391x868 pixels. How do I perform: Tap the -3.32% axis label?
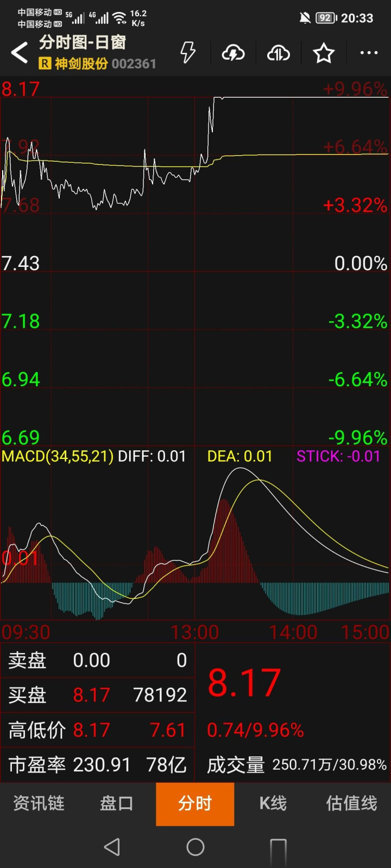click(358, 321)
